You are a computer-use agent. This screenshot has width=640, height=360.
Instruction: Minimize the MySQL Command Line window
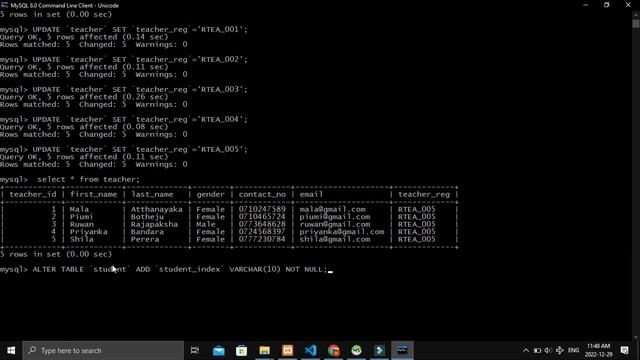(x=585, y=5)
